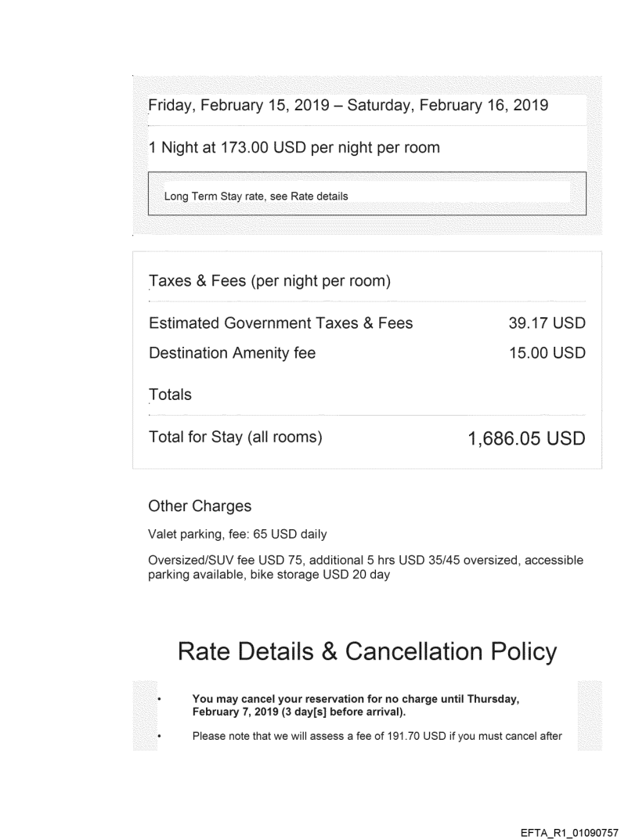639x840 pixels.
Task: Select the Total for Stay (all rooms) label
Action: tap(236, 438)
